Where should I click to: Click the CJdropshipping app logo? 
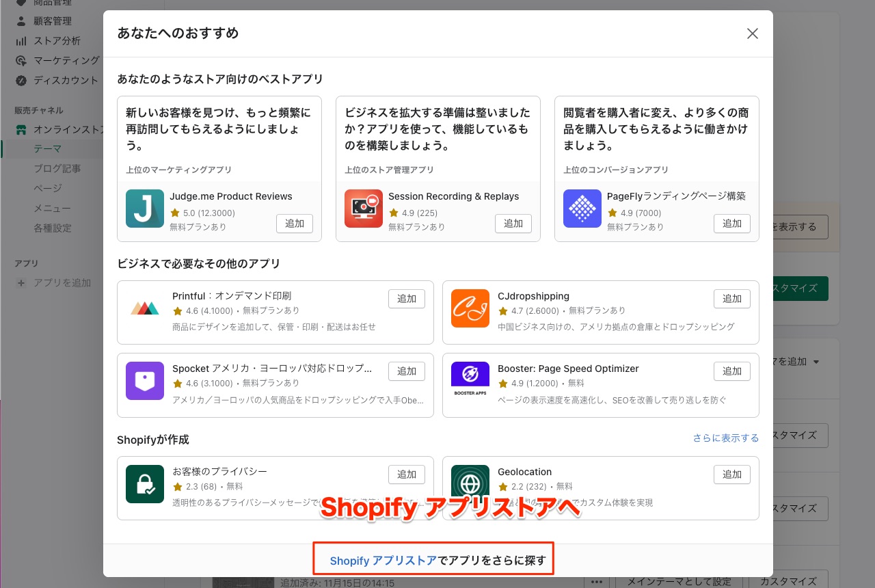tap(470, 308)
